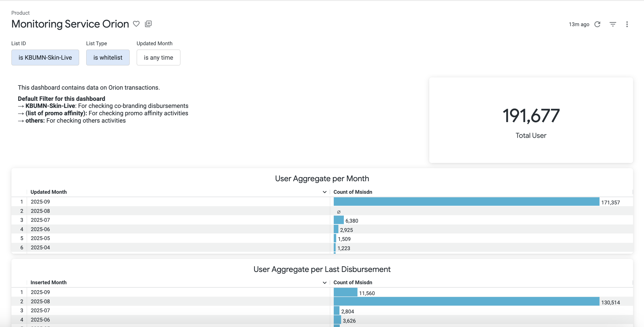The width and height of the screenshot is (644, 327).
Task: Sort by Updated Month column chevron
Action: [325, 192]
